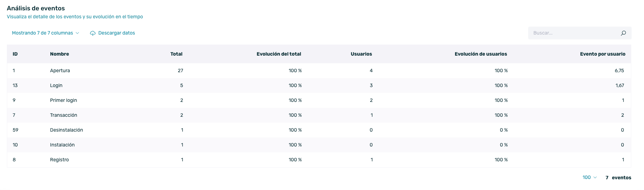The height and width of the screenshot is (190, 644).
Task: Select the Desinstalación event row
Action: click(319, 130)
